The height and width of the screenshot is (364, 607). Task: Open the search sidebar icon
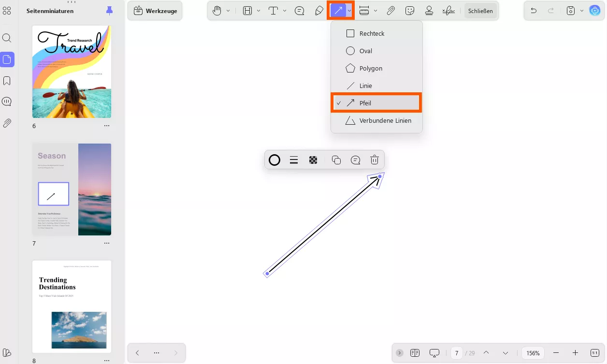click(x=7, y=38)
